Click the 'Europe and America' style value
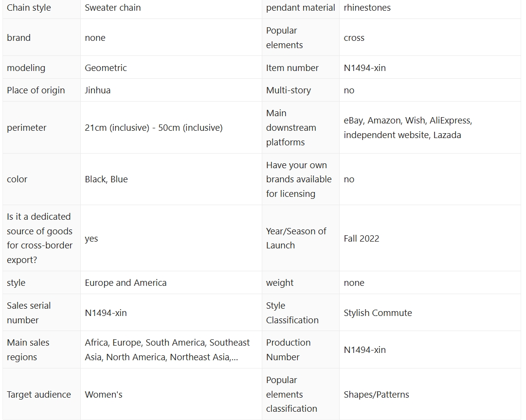This screenshot has width=526, height=420. [126, 283]
